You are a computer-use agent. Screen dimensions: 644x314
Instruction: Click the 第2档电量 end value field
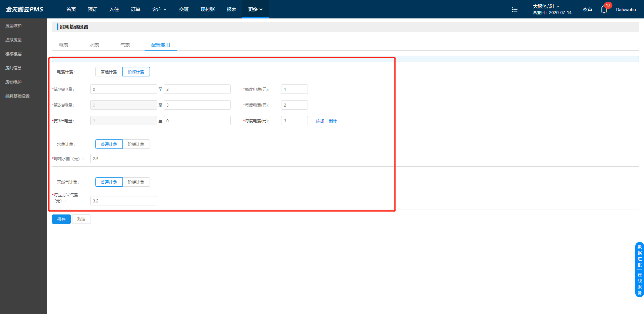(197, 105)
